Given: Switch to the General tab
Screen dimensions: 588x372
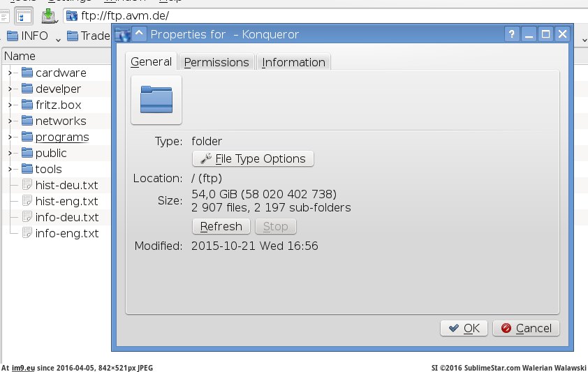Looking at the screenshot, I should [x=151, y=61].
